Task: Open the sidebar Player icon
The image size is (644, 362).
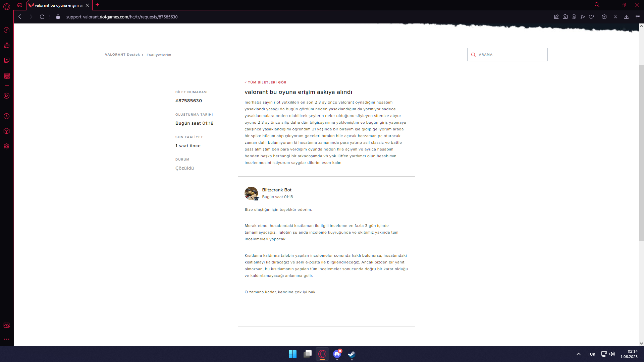Action: coord(7,96)
